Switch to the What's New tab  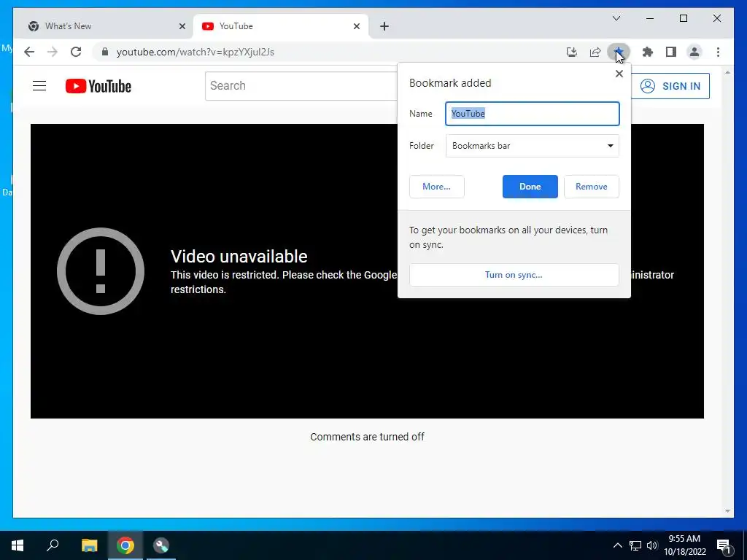[105, 26]
